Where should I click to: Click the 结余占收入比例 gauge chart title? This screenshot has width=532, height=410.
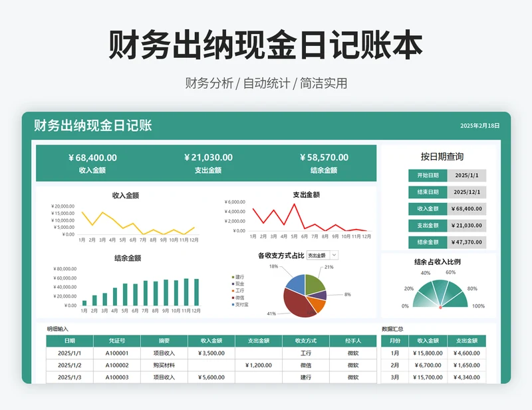point(438,262)
